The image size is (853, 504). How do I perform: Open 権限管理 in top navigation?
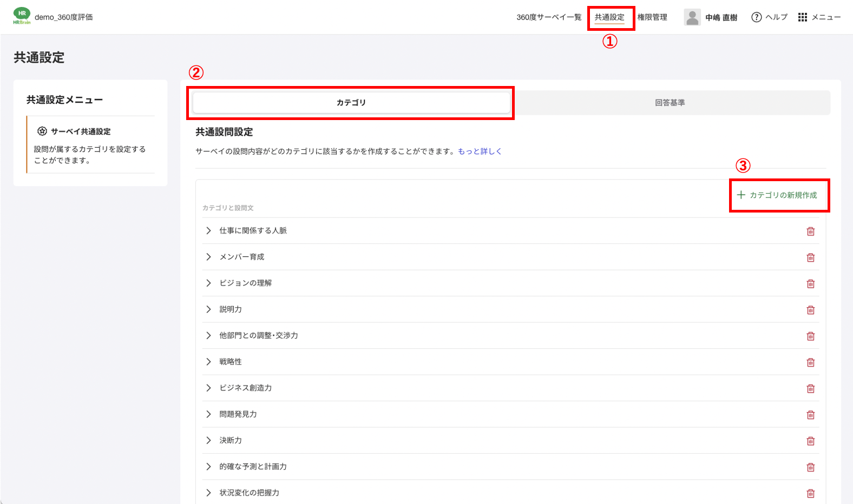652,17
